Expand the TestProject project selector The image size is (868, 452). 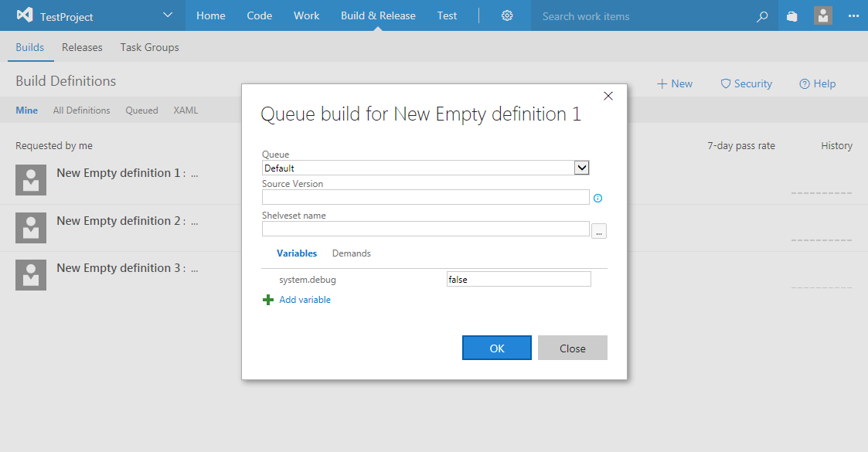[168, 15]
